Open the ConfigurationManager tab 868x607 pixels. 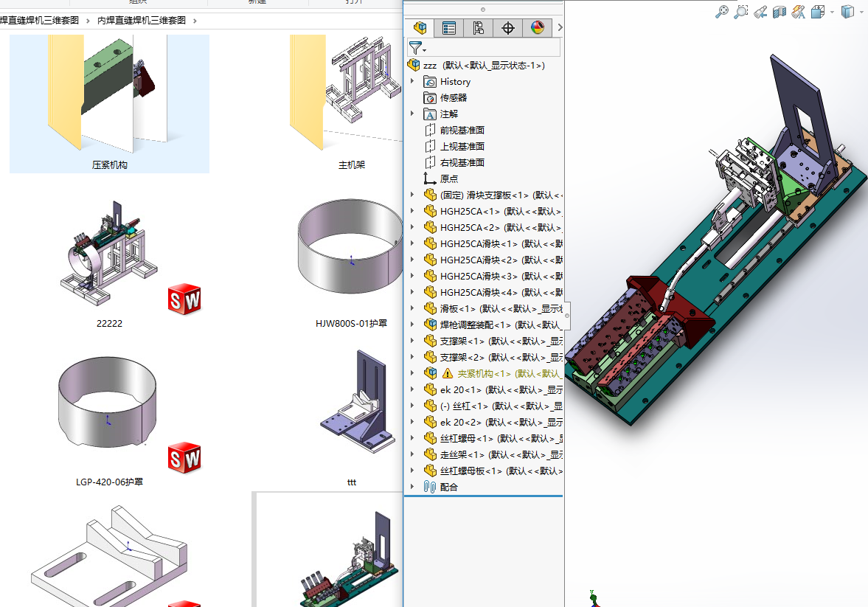click(479, 28)
